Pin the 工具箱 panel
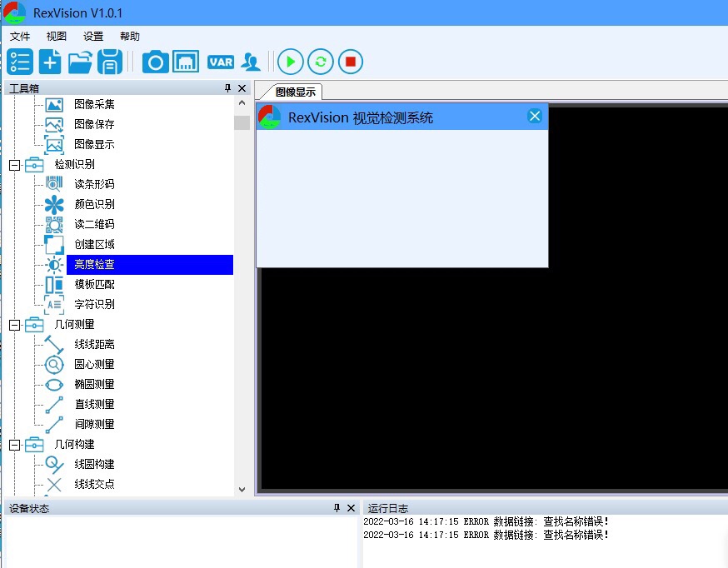Image resolution: width=728 pixels, height=568 pixels. tap(227, 88)
